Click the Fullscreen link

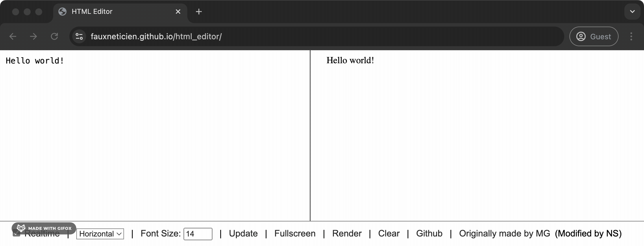pyautogui.click(x=295, y=233)
